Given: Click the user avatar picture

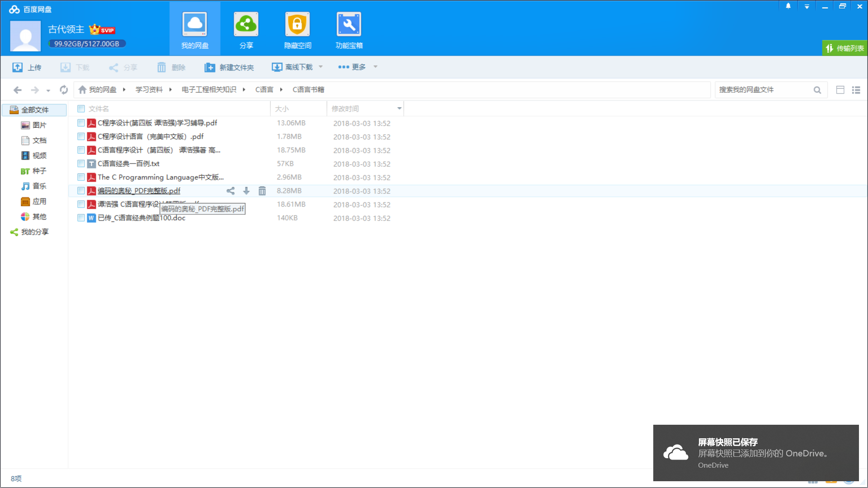Looking at the screenshot, I should click(x=25, y=36).
